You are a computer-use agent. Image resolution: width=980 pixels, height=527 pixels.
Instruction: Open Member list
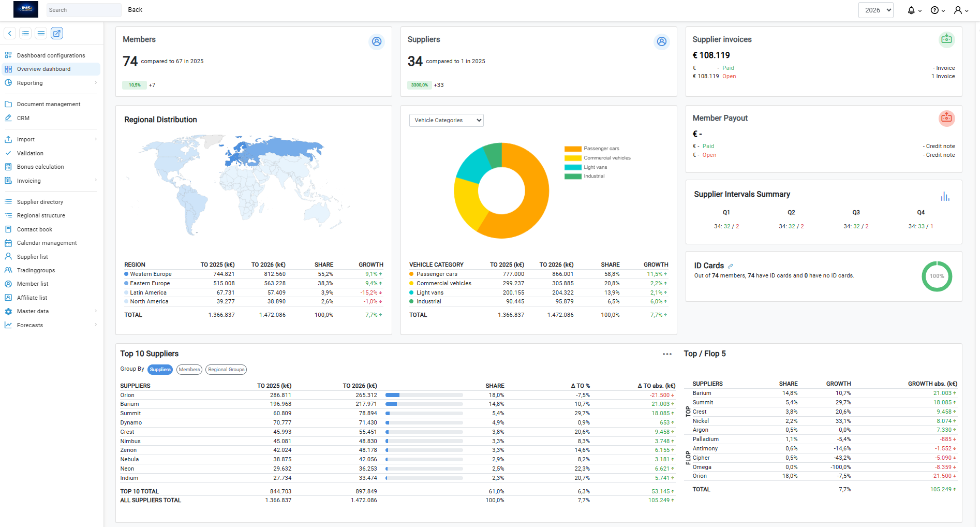coord(33,284)
